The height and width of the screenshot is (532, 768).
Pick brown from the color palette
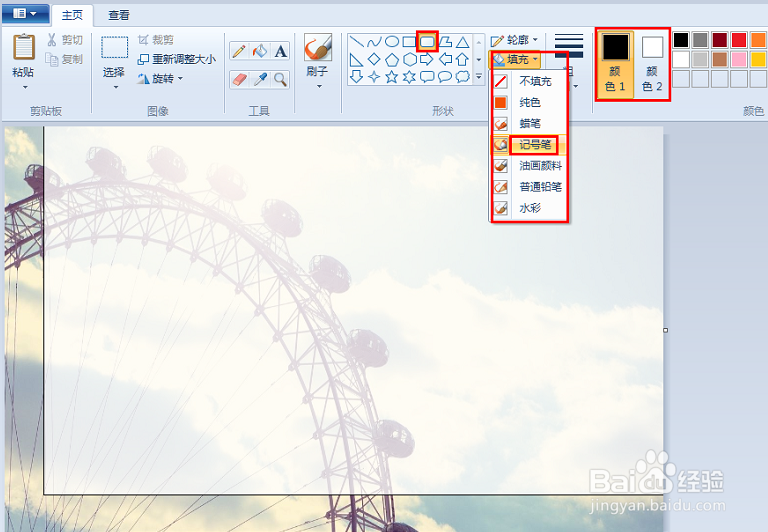[720, 59]
